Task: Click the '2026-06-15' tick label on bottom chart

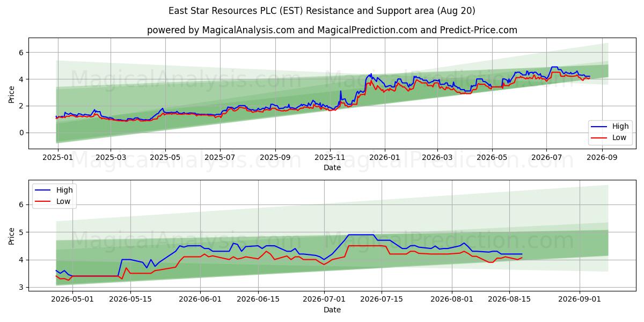Action: coord(259,299)
